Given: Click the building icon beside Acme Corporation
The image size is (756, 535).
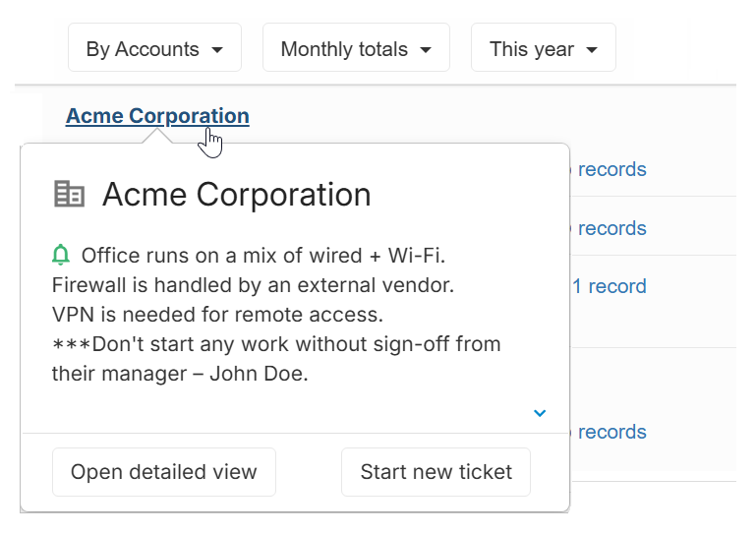Looking at the screenshot, I should pyautogui.click(x=69, y=194).
